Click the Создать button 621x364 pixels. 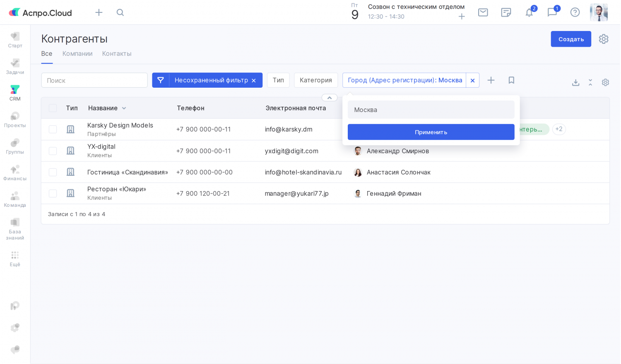pos(571,39)
